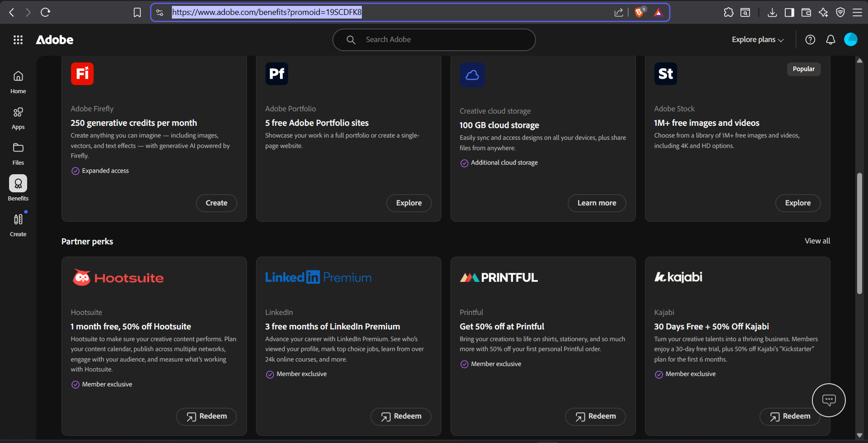Click the Adobe Stock St icon
This screenshot has height=443, width=868.
coord(666,74)
